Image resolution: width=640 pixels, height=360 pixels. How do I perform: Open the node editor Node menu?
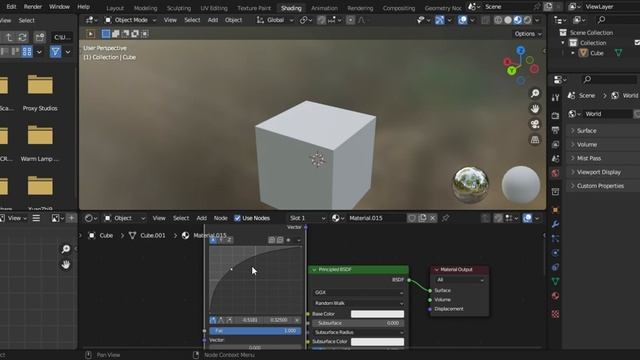tap(220, 218)
